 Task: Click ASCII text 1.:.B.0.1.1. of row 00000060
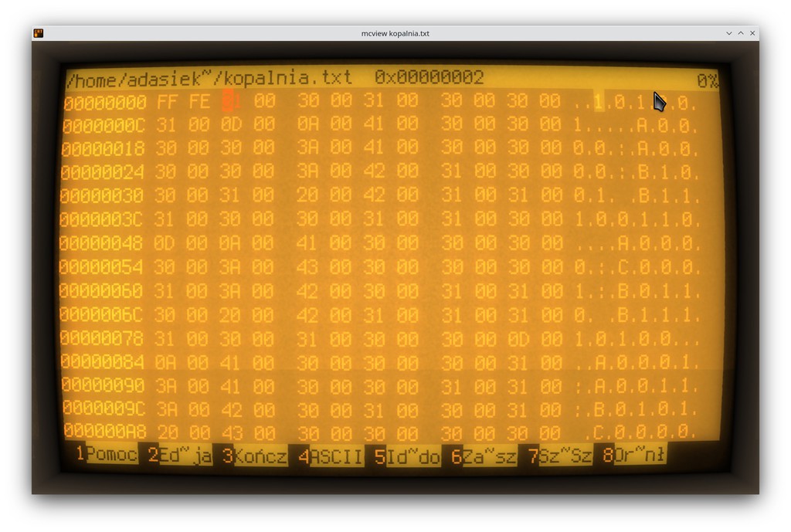[637, 291]
